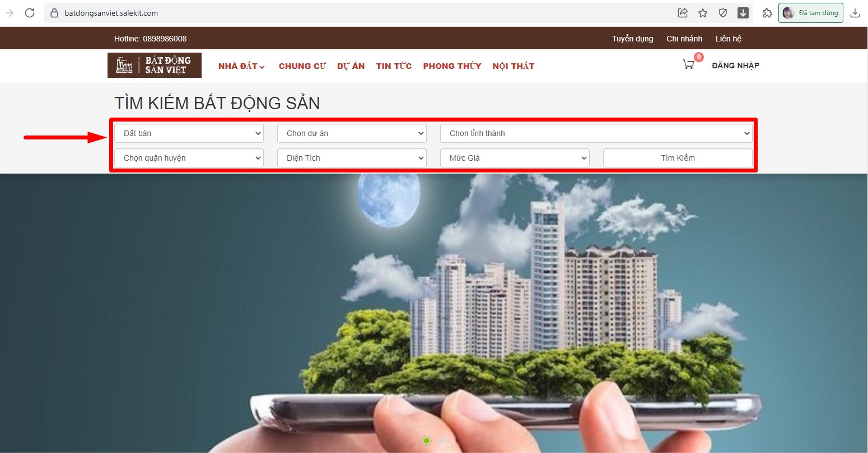Image resolution: width=868 pixels, height=453 pixels.
Task: Click the shield extension icon
Action: click(723, 13)
